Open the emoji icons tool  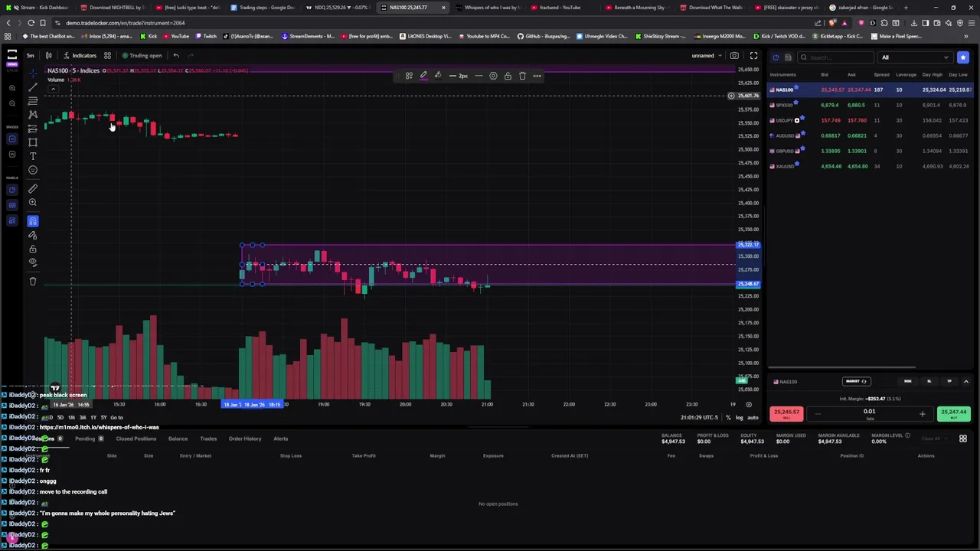[x=33, y=170]
